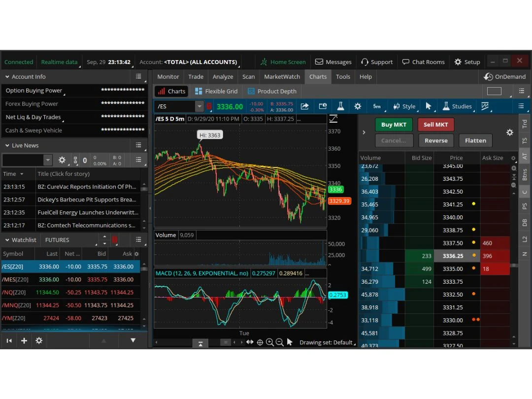
Task: Toggle OnDemand mode
Action: [x=505, y=77]
